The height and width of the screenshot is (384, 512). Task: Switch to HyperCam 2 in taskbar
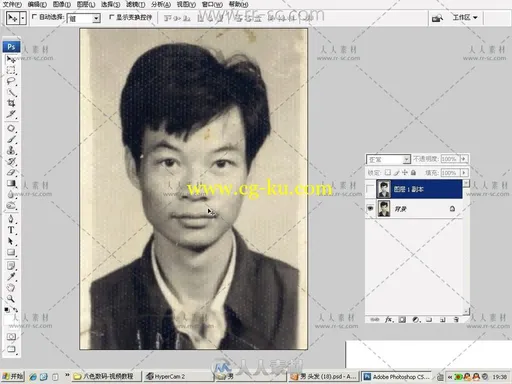178,377
